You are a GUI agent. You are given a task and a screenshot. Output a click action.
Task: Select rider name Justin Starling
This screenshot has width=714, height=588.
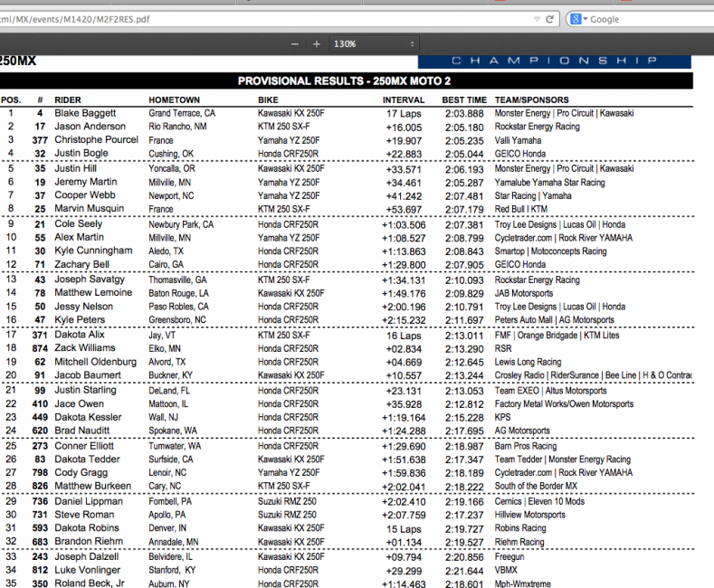[x=86, y=391]
